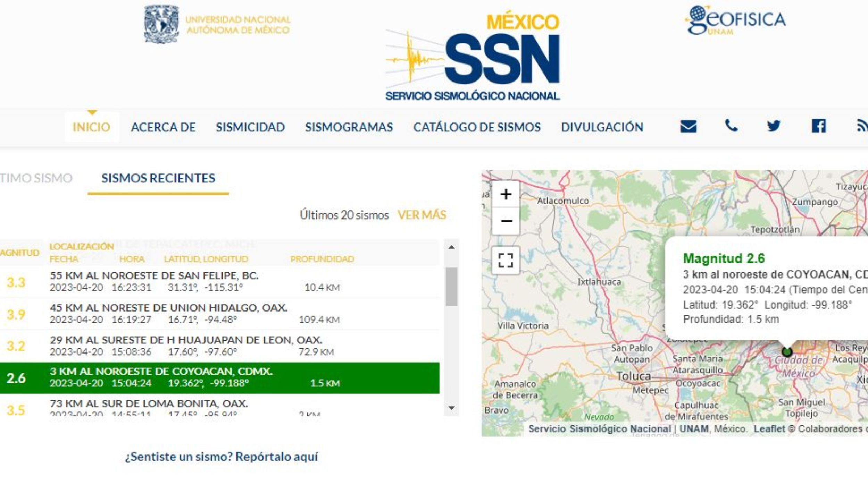Open the Sismicidad menu
The width and height of the screenshot is (868, 485).
(250, 127)
